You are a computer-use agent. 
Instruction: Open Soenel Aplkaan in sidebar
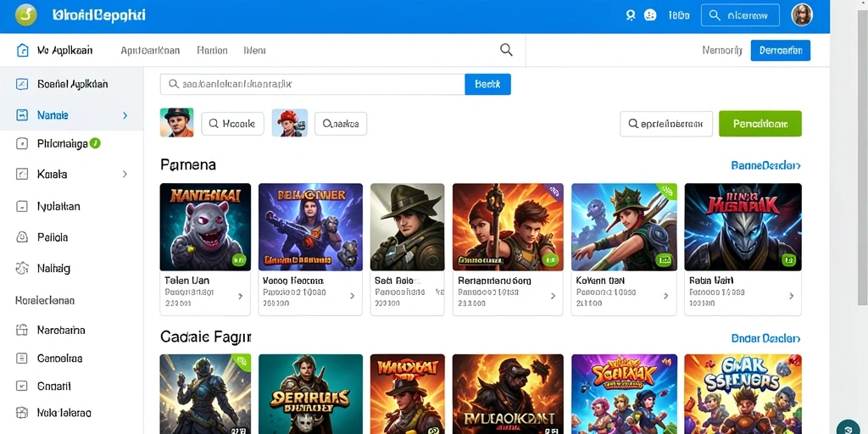pos(72,84)
